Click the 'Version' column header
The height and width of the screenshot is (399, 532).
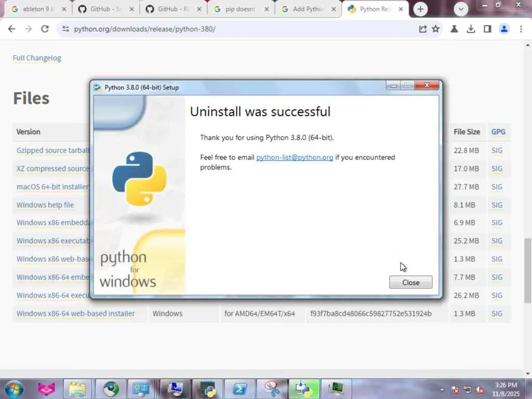[x=28, y=131]
